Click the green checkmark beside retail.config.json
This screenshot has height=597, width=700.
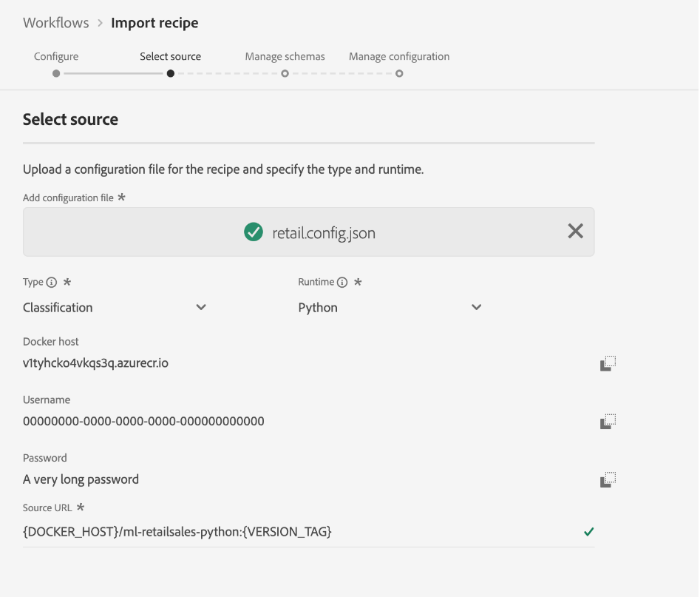pyautogui.click(x=254, y=232)
